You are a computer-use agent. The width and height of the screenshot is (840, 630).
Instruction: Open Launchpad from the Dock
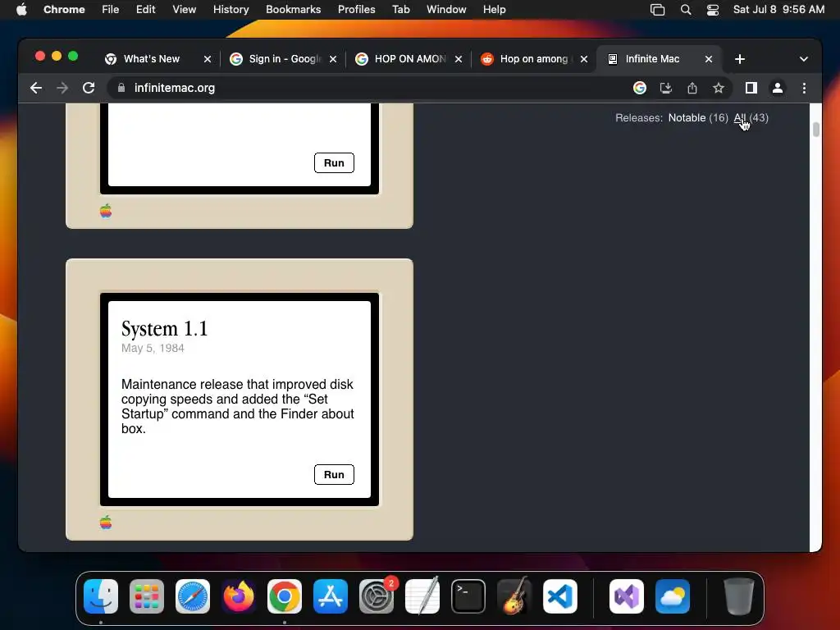point(147,596)
